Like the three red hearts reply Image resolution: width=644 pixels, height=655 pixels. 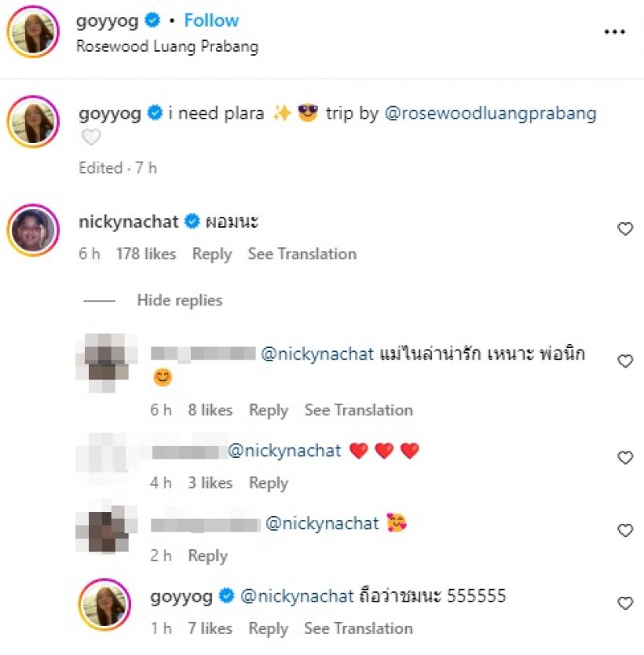(625, 458)
